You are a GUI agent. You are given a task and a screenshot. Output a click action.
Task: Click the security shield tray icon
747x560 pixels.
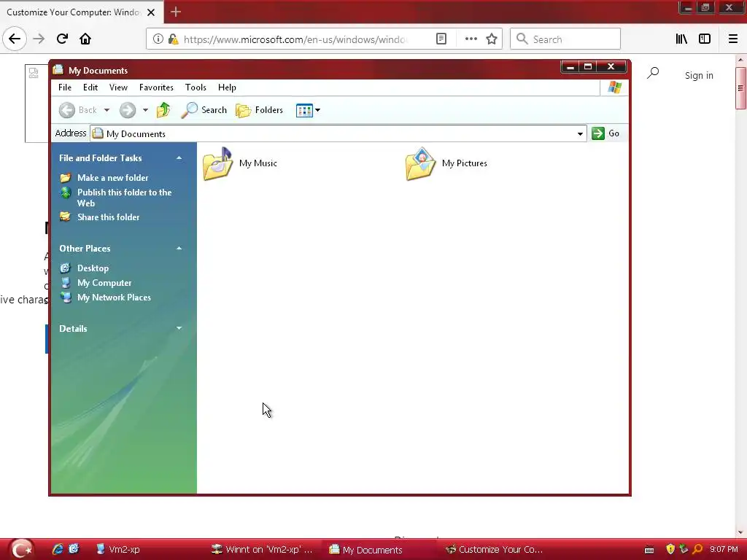click(670, 549)
